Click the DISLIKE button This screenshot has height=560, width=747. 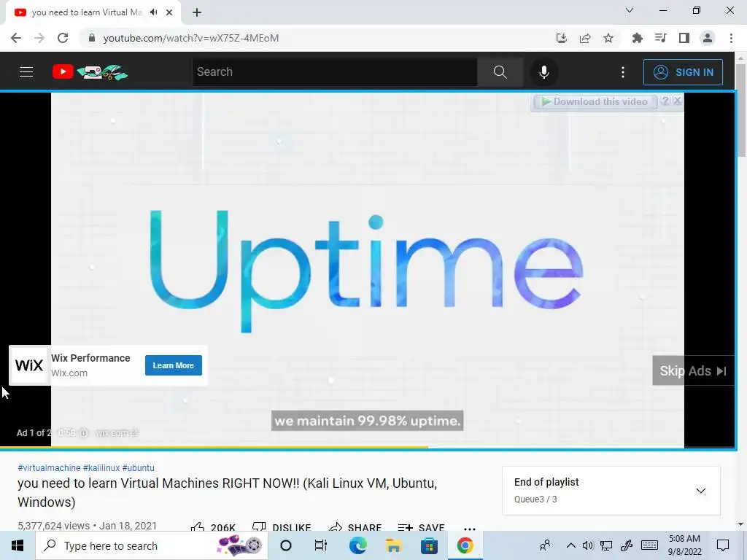(x=282, y=527)
